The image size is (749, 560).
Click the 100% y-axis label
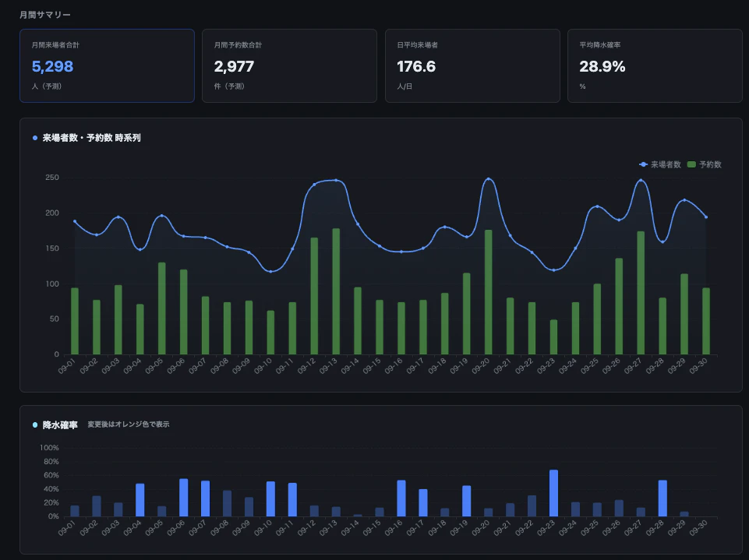point(49,447)
